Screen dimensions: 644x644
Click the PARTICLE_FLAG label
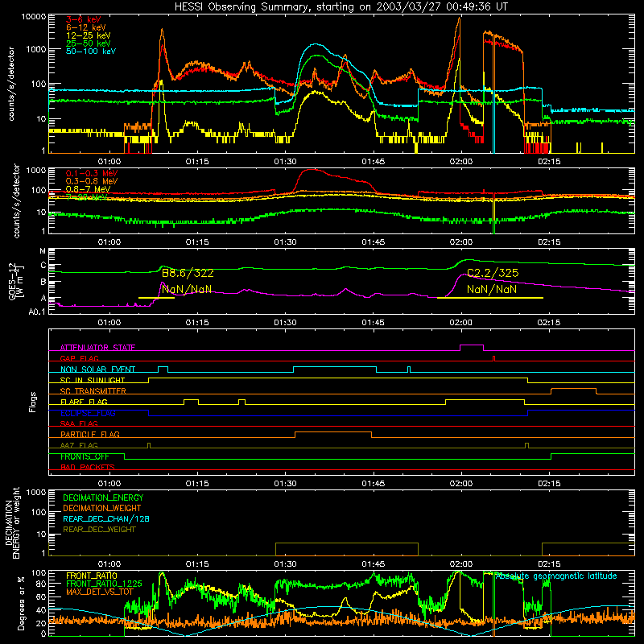click(90, 435)
